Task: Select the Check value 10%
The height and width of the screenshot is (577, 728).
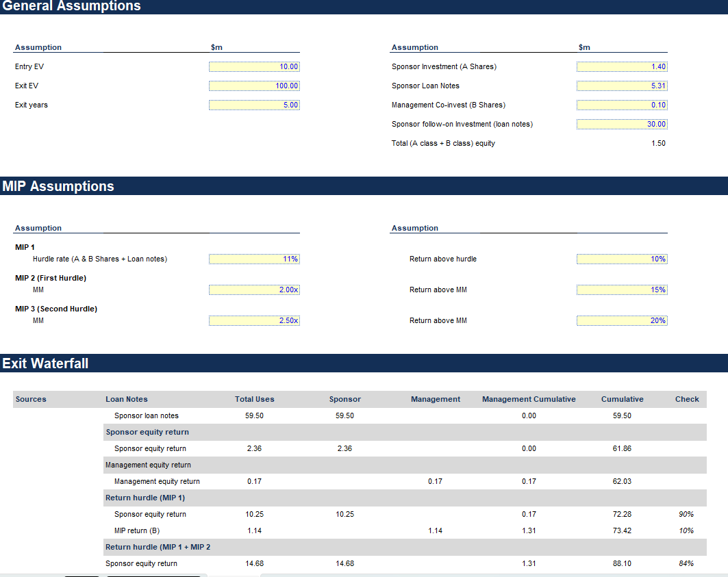Action: pyautogui.click(x=686, y=531)
